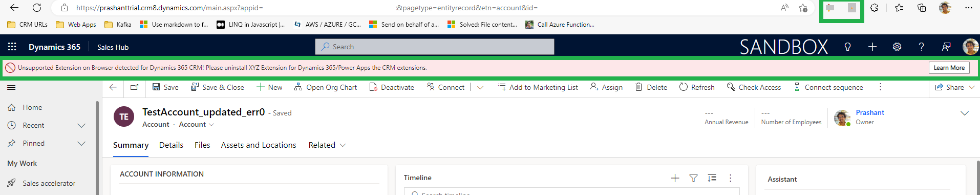
Task: Open record in new window icon
Action: [134, 87]
